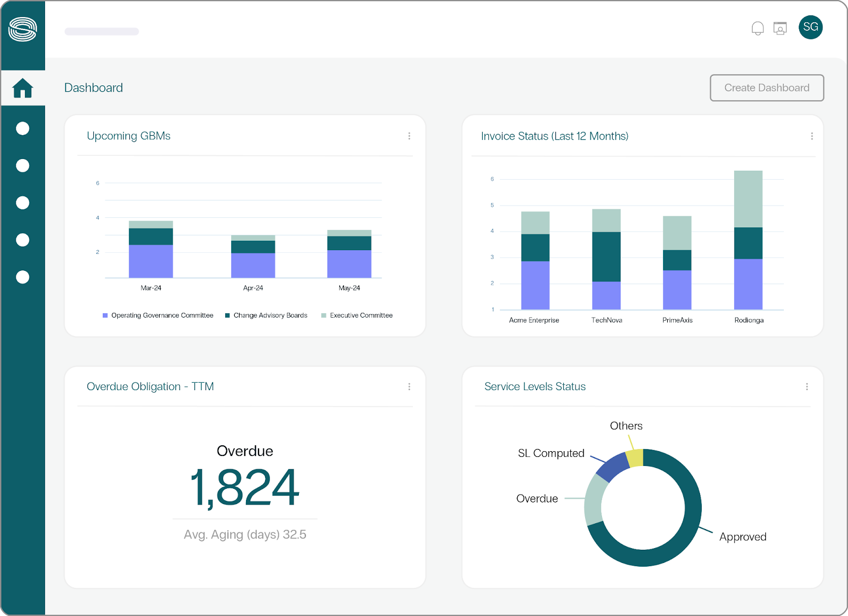Click the Create Dashboard button

coord(766,88)
